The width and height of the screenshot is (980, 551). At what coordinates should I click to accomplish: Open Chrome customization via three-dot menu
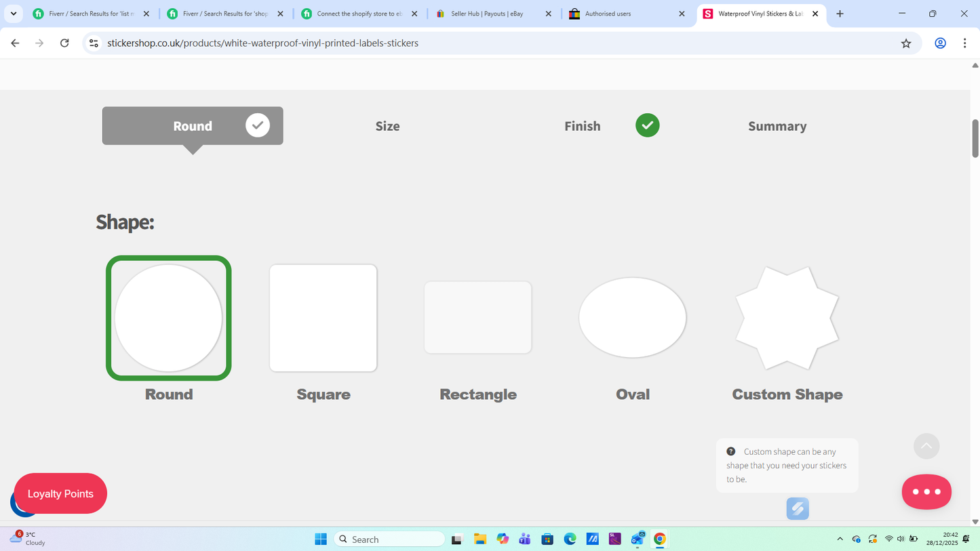click(965, 43)
